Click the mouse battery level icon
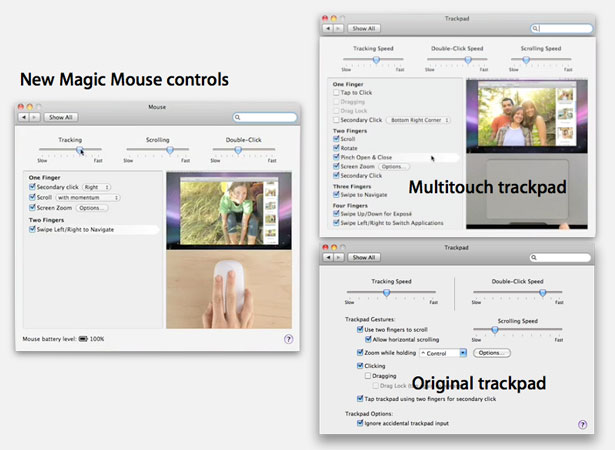Image resolution: width=615 pixels, height=450 pixels. pos(83,339)
